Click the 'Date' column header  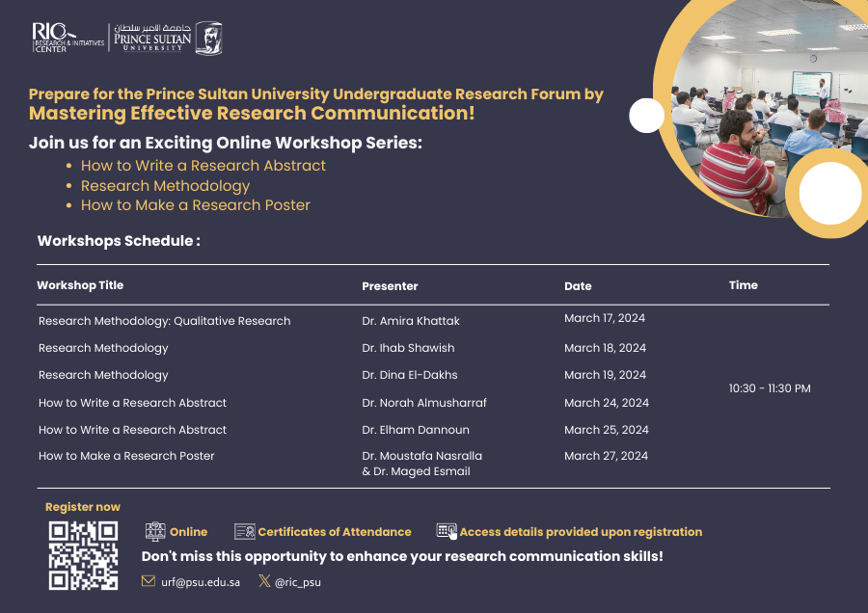pos(578,286)
